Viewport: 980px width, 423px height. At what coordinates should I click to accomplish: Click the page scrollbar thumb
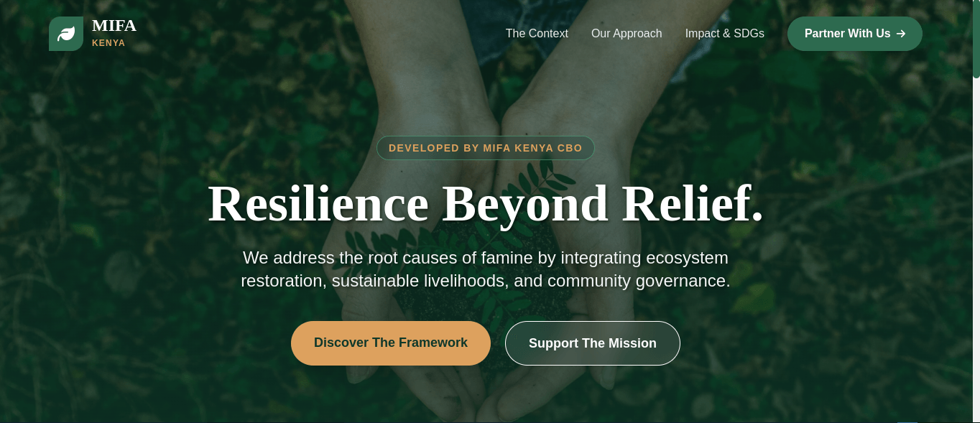[976, 39]
